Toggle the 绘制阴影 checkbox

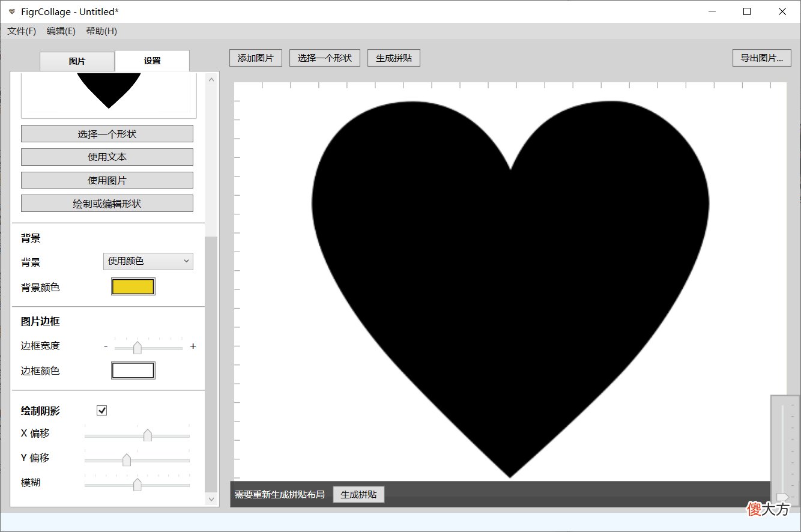pos(102,411)
